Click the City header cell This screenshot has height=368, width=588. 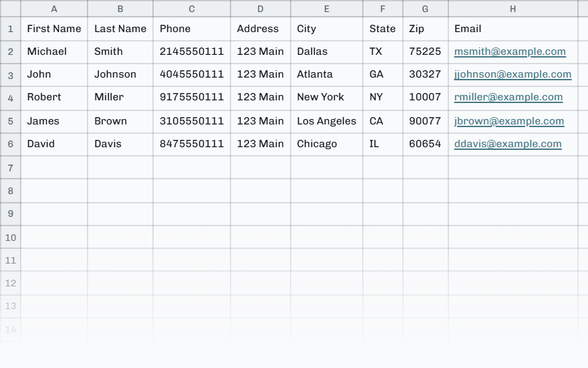click(327, 29)
